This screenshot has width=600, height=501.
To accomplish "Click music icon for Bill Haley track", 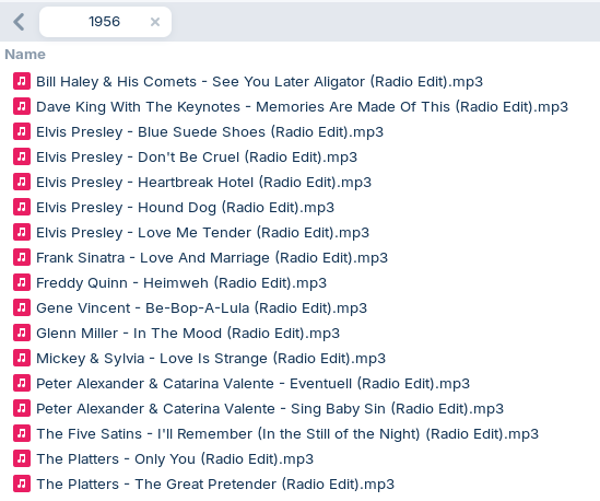I will click(x=22, y=81).
